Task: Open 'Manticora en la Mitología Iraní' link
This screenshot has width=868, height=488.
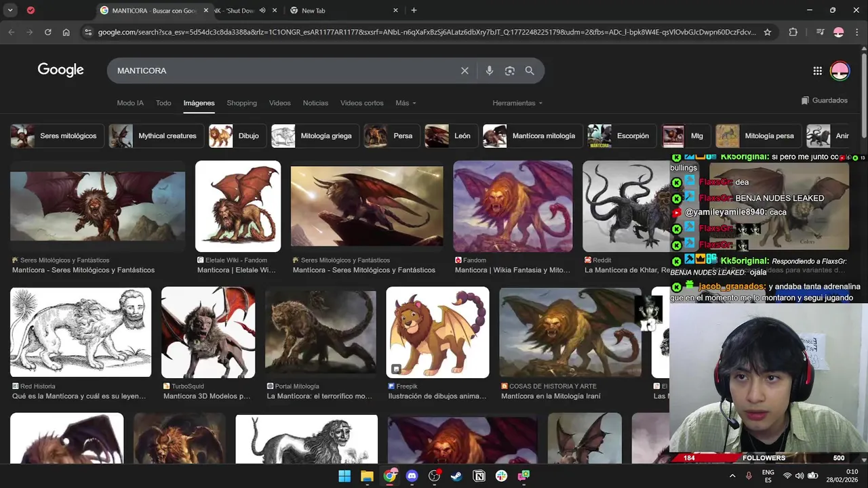Action: (551, 396)
